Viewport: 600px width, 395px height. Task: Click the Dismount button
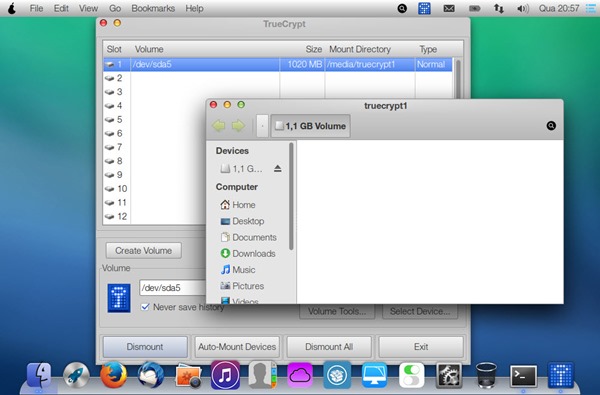(x=145, y=347)
